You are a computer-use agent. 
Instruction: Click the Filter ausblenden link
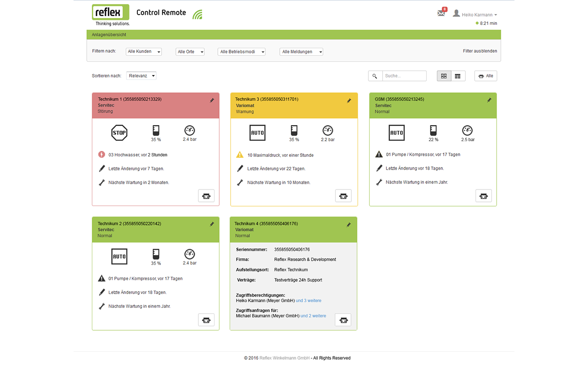tap(480, 51)
